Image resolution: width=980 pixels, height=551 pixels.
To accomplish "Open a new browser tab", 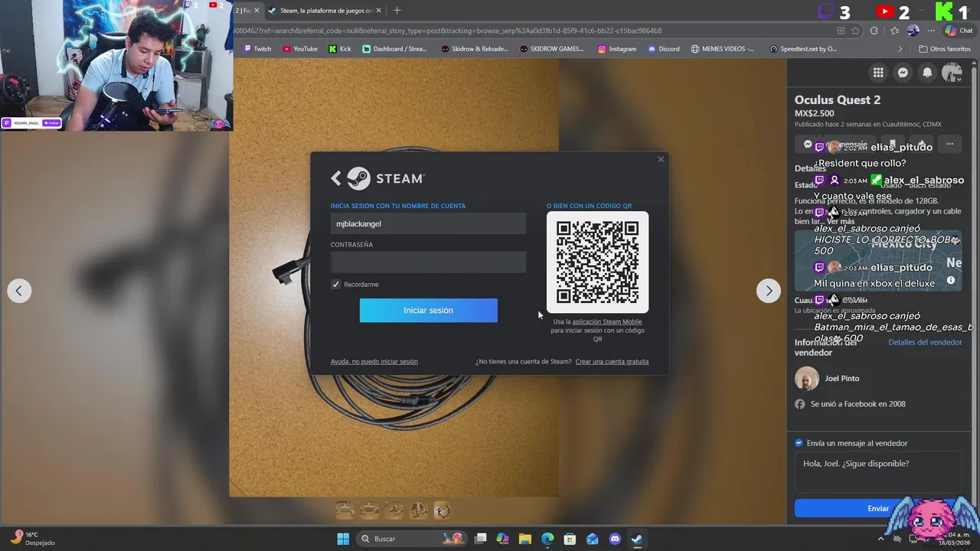I will click(x=397, y=11).
